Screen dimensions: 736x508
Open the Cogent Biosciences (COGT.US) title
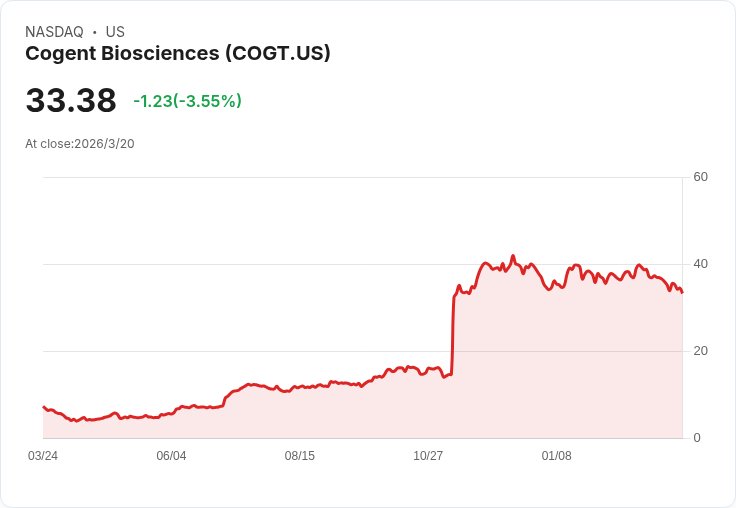[178, 53]
